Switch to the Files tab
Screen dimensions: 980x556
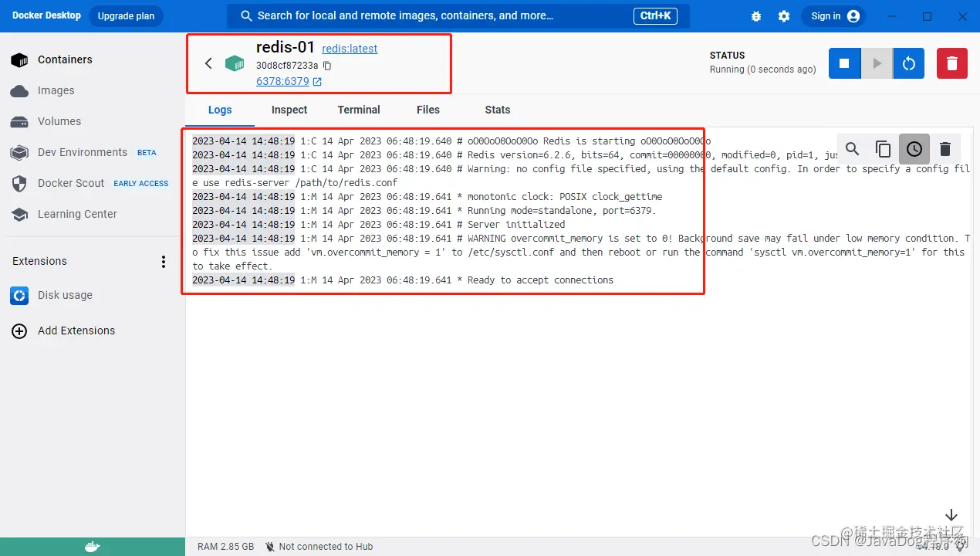pyautogui.click(x=428, y=110)
